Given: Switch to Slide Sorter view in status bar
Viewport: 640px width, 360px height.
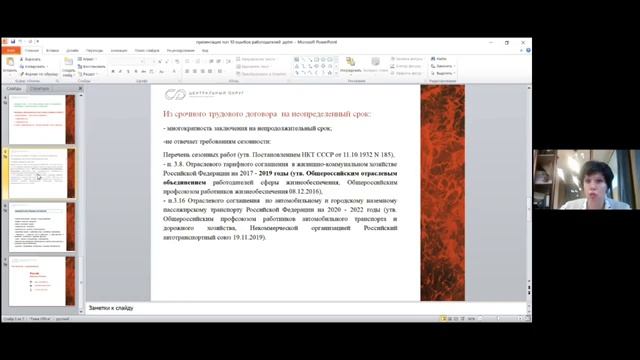Looking at the screenshot, I should coord(450,318).
